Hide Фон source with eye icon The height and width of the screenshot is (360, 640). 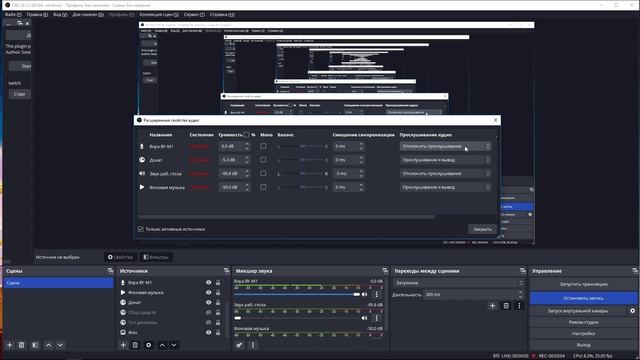(x=209, y=333)
